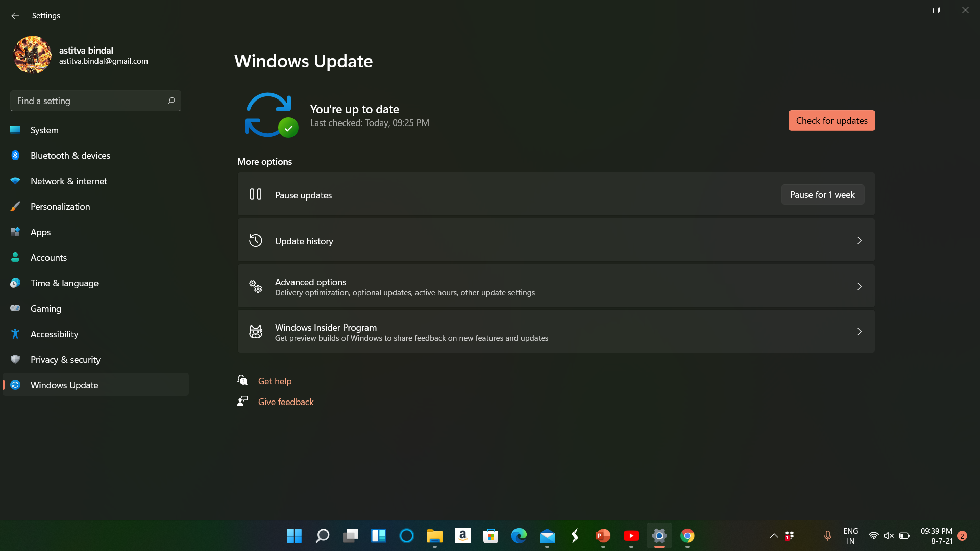Open the Windows Start menu
Viewport: 980px width, 551px height.
(x=294, y=536)
